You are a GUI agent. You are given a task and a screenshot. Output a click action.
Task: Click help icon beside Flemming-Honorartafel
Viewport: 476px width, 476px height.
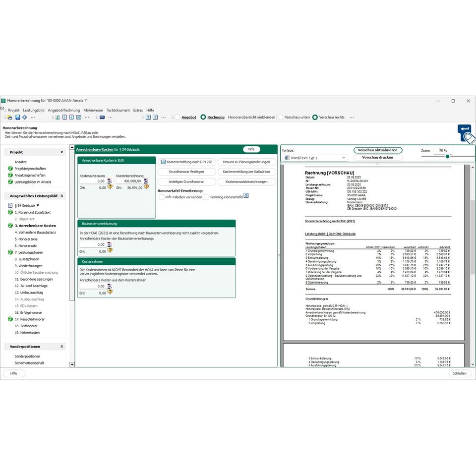[246, 196]
